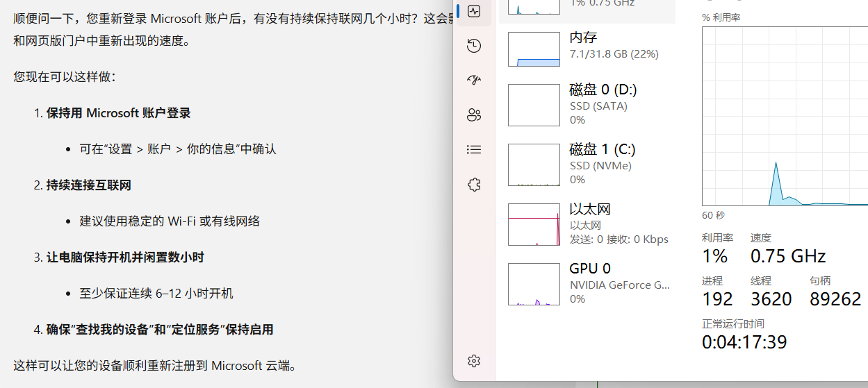The width and height of the screenshot is (868, 388).
Task: Open Details list icon in Task Manager sidebar
Action: (474, 149)
